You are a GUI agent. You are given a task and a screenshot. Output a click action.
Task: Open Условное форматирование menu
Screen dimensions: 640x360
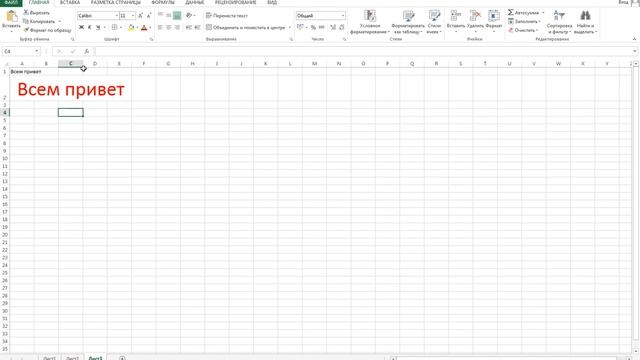coord(370,22)
